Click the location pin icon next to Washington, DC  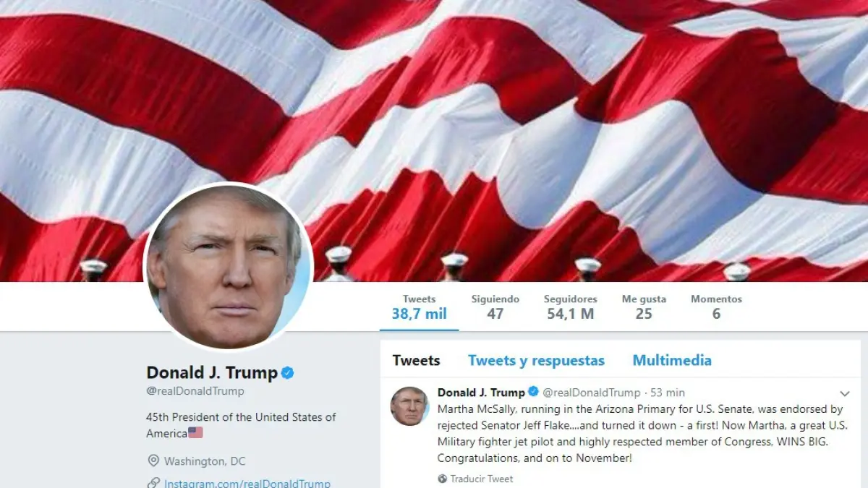(153, 461)
